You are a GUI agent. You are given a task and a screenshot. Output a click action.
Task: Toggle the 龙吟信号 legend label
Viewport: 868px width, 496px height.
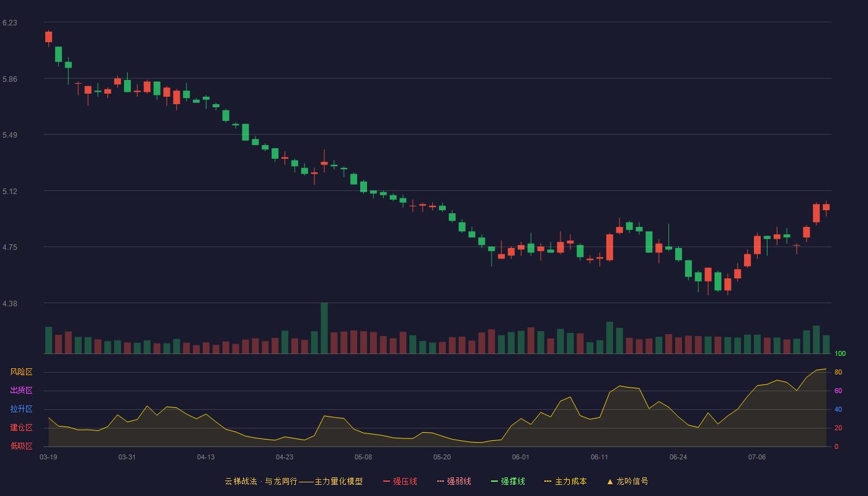tap(632, 481)
